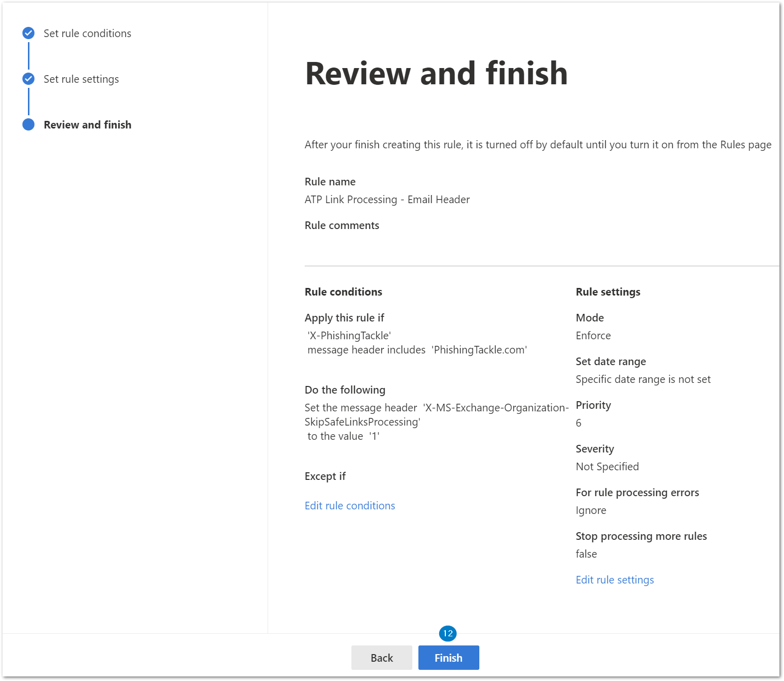Click the 'For rule processing errors' label

(x=637, y=493)
